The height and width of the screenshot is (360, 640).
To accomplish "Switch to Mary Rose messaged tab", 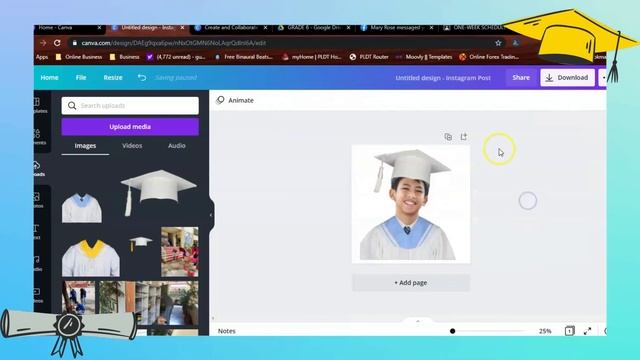I will [x=396, y=28].
